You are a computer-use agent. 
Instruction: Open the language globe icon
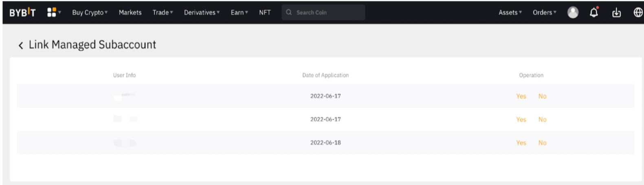point(638,13)
